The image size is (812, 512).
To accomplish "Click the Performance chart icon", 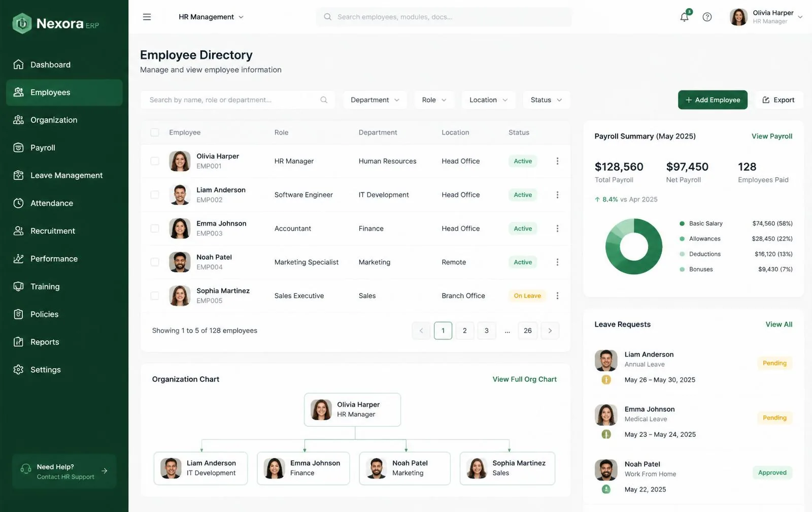I will 18,259.
